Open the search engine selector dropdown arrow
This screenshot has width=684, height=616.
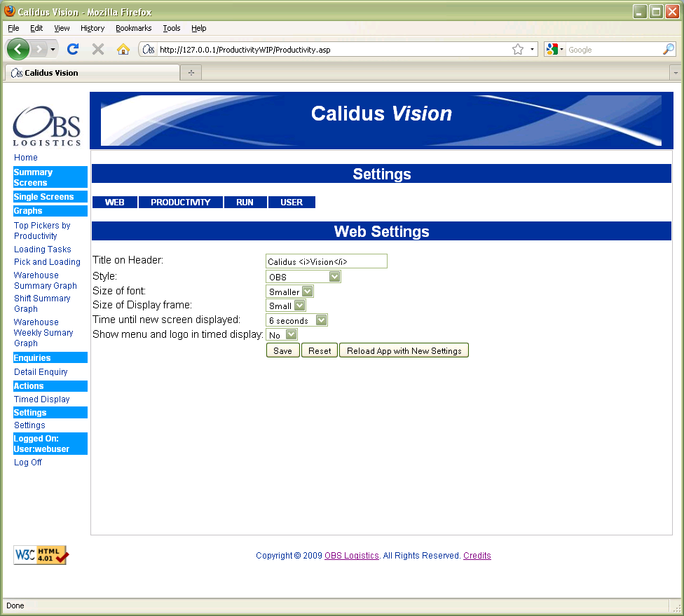[x=561, y=49]
